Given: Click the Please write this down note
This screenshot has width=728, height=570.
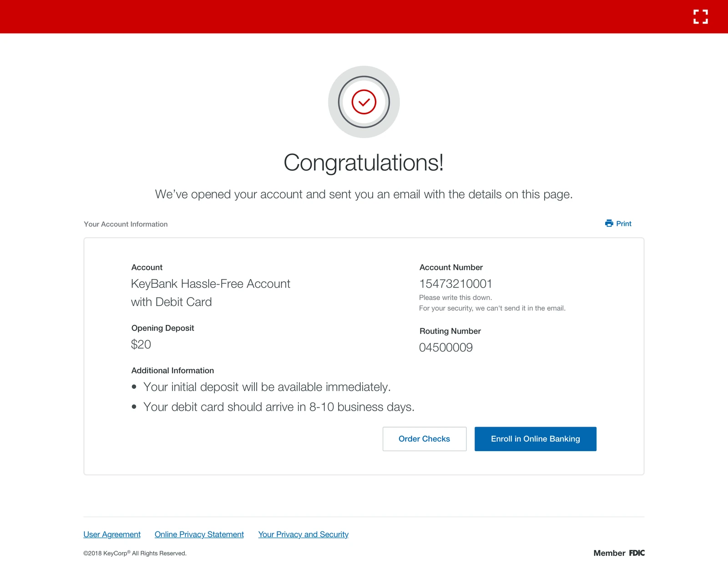Looking at the screenshot, I should click(455, 298).
